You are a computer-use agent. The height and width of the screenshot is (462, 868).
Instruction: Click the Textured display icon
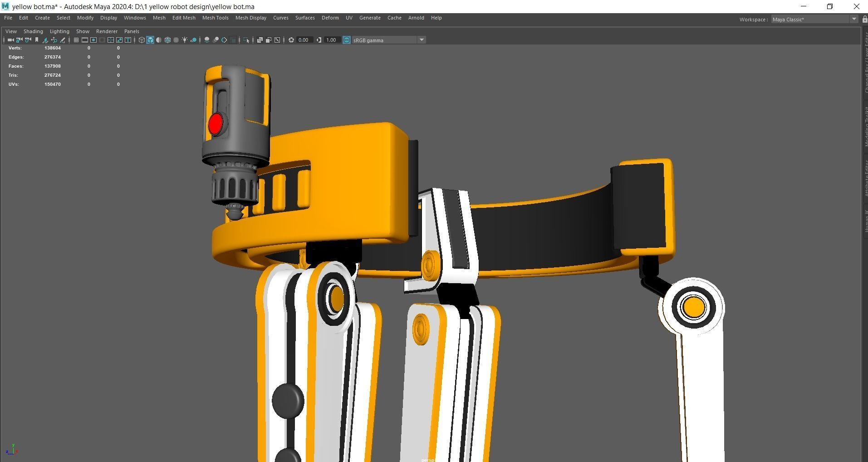pos(176,40)
